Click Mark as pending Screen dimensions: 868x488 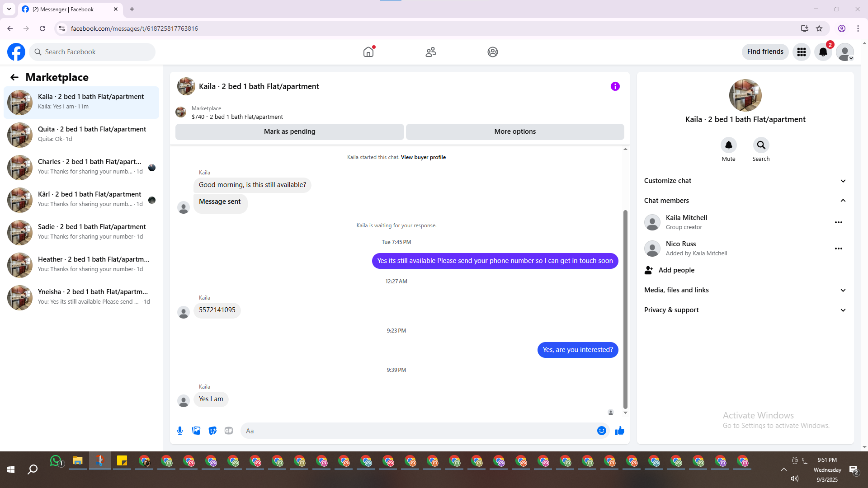[290, 131]
